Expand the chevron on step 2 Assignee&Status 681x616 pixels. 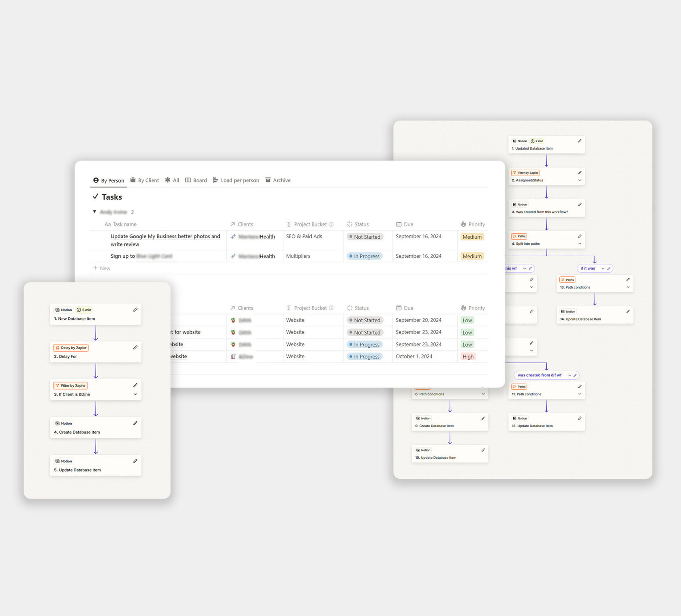tap(580, 180)
